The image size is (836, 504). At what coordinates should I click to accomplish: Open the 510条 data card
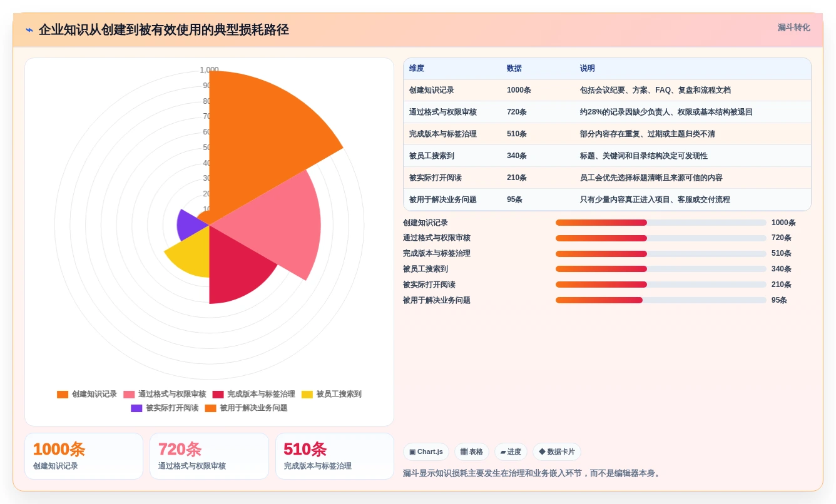[335, 456]
